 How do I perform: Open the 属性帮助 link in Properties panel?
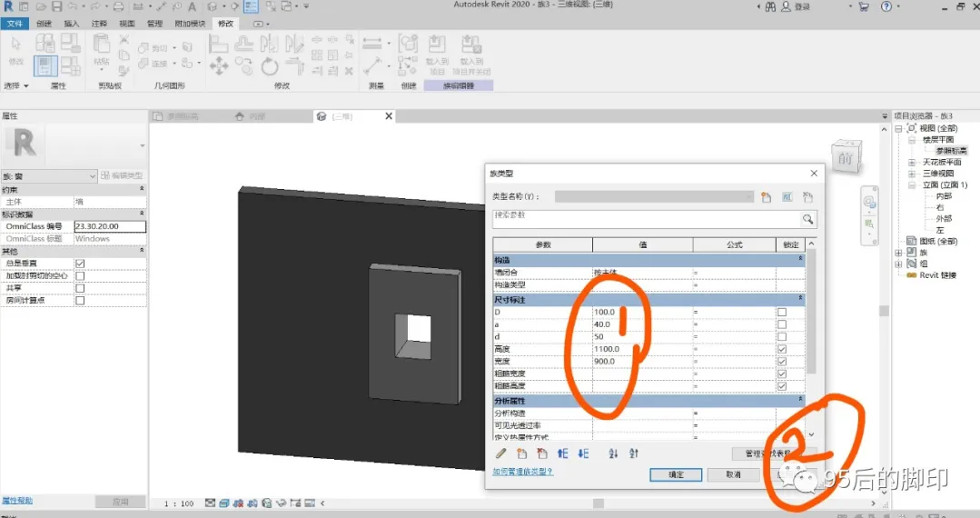point(17,501)
